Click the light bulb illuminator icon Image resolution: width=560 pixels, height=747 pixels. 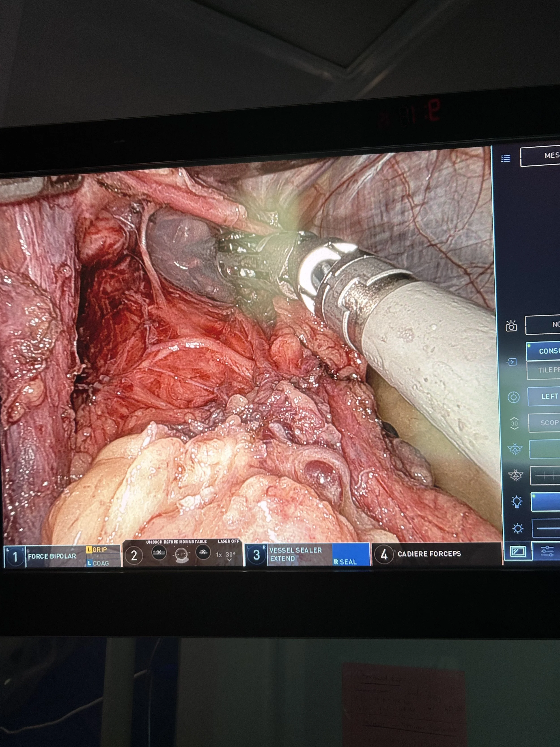(517, 502)
